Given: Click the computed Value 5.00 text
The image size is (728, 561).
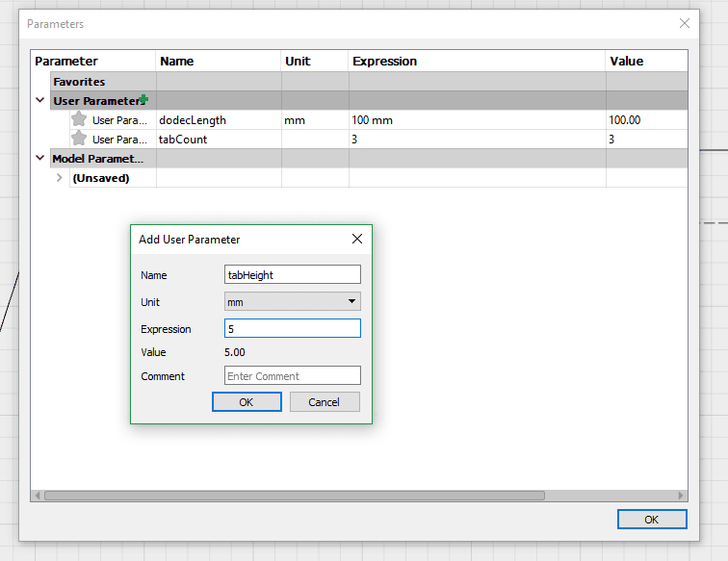Looking at the screenshot, I should click(x=235, y=352).
